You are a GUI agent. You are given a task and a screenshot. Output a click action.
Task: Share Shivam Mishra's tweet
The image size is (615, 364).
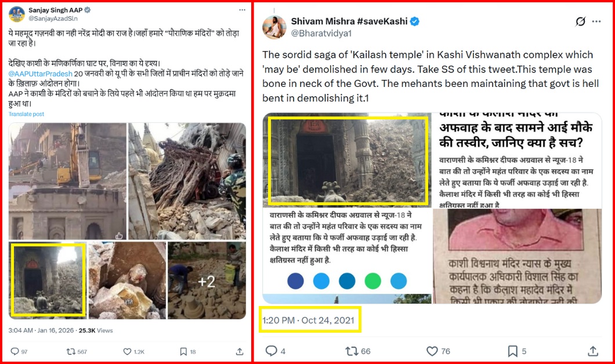pyautogui.click(x=593, y=351)
